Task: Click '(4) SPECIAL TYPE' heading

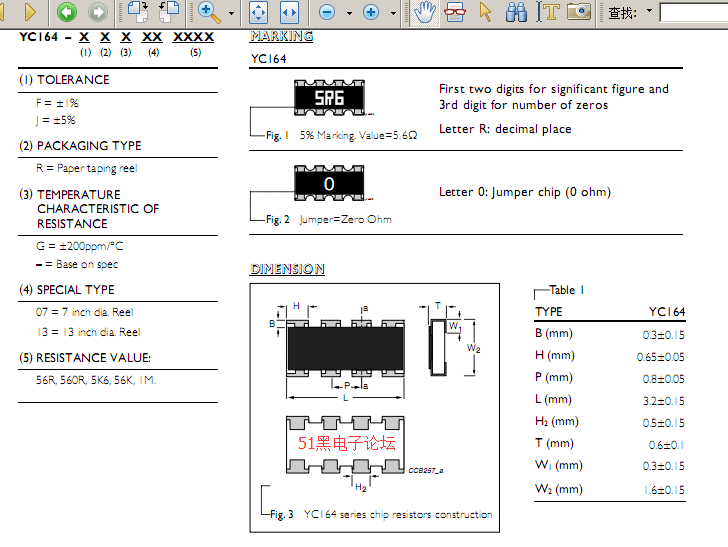Action: [x=67, y=290]
